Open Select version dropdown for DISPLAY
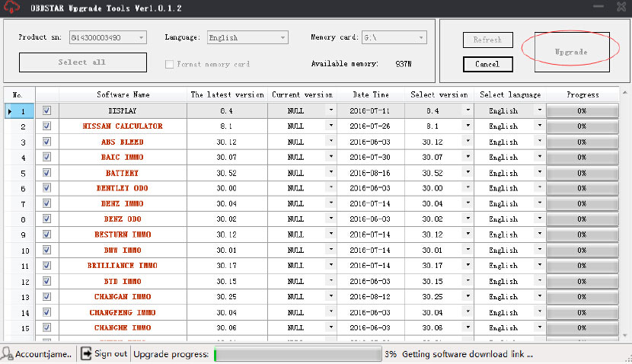The width and height of the screenshot is (632, 364). [x=468, y=110]
